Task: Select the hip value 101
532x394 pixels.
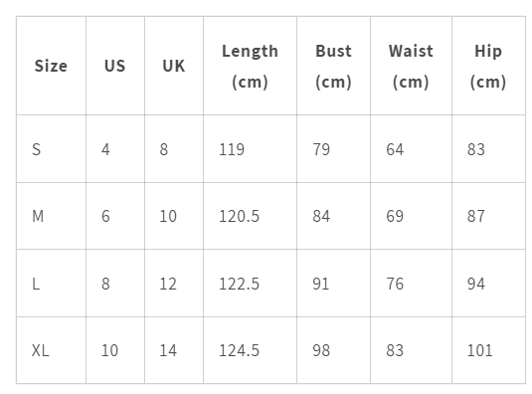Action: (479, 350)
